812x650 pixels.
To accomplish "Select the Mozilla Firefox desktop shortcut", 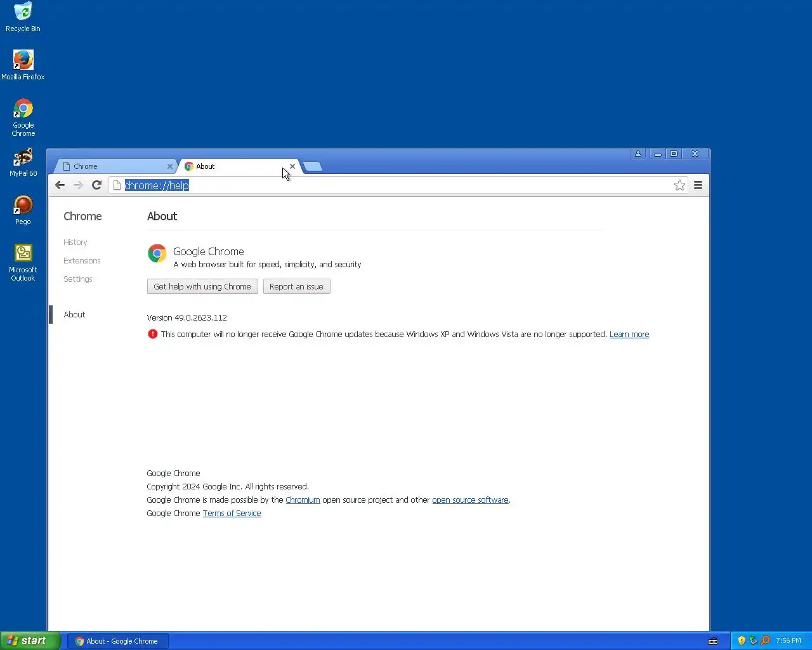I will [23, 65].
